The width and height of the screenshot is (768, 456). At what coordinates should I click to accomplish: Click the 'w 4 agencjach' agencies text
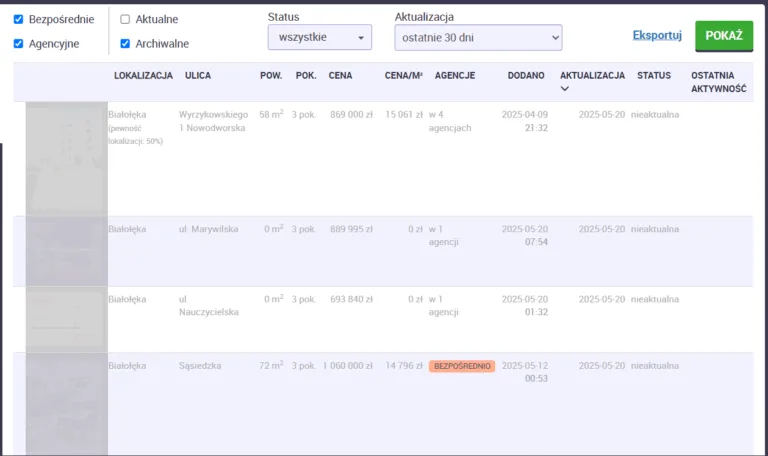(450, 121)
